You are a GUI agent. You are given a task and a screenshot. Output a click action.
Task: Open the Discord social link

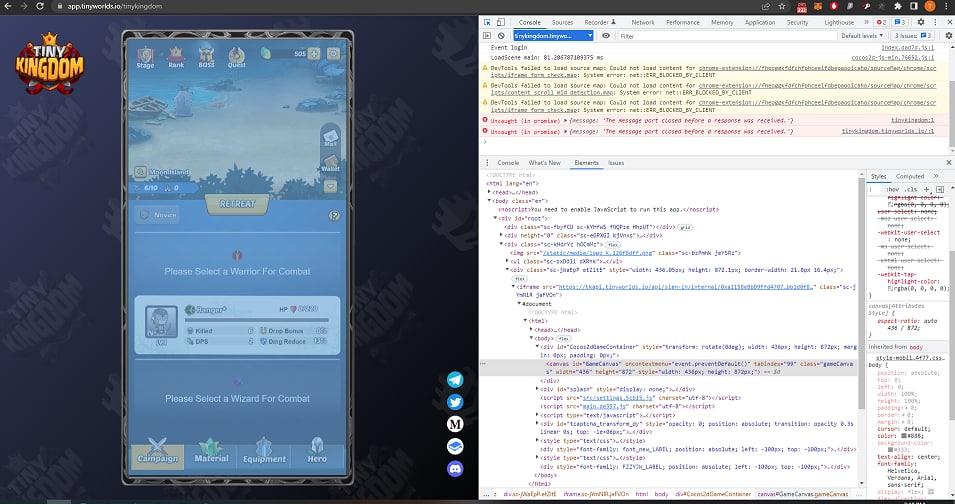(x=455, y=469)
